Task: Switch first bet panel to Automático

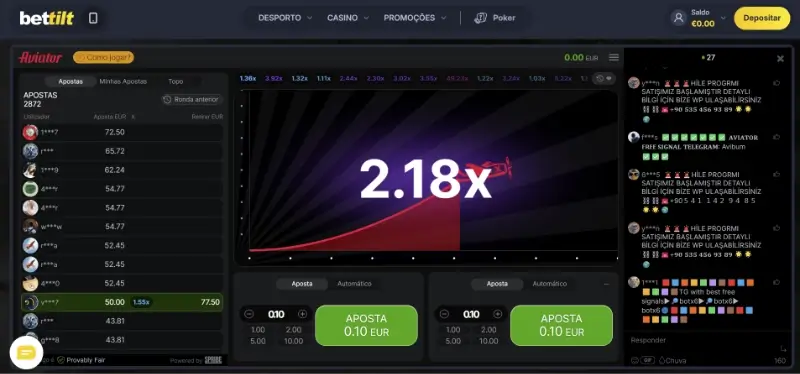Action: pos(354,284)
